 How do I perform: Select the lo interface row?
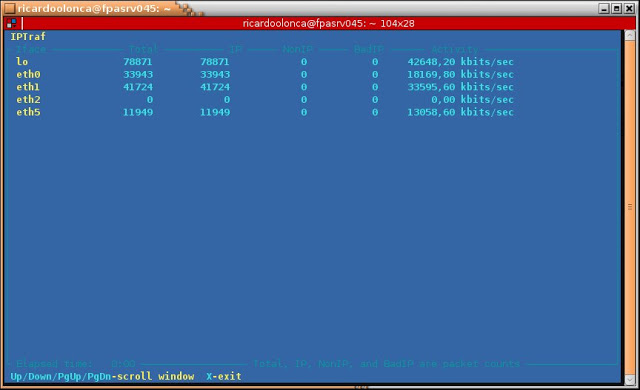[x=264, y=62]
